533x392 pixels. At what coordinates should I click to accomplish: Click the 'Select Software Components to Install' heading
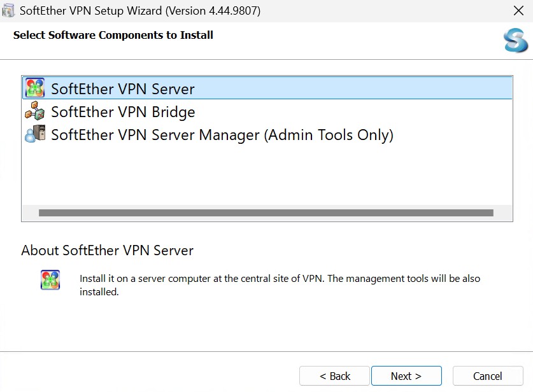[x=113, y=35]
